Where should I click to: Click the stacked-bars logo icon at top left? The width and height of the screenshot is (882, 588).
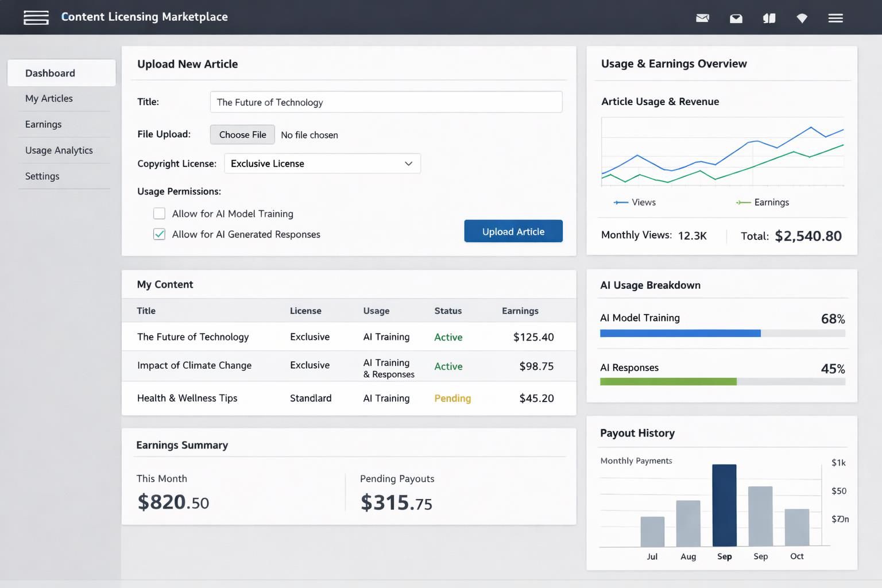pos(36,18)
